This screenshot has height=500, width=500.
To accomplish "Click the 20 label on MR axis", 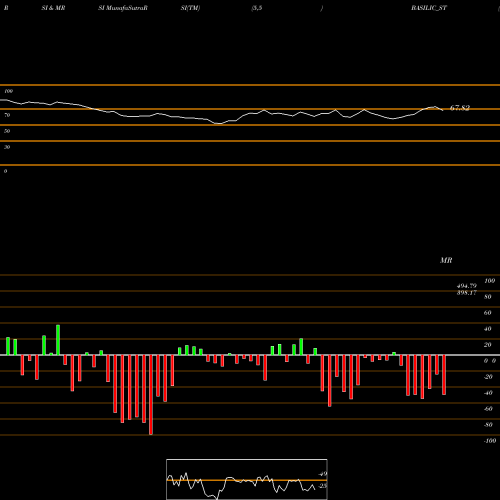I will tap(488, 345).
